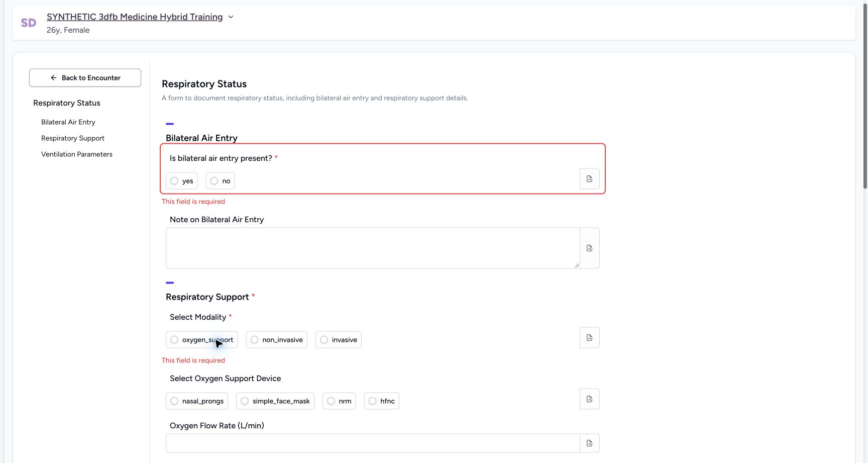Click Oxygen Flow Rate input field

tap(373, 443)
